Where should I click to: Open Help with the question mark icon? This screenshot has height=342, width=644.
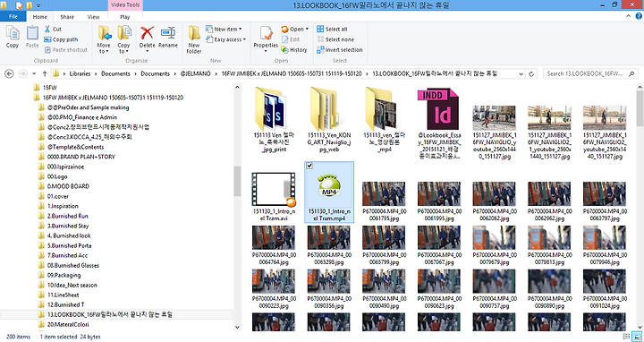639,16
